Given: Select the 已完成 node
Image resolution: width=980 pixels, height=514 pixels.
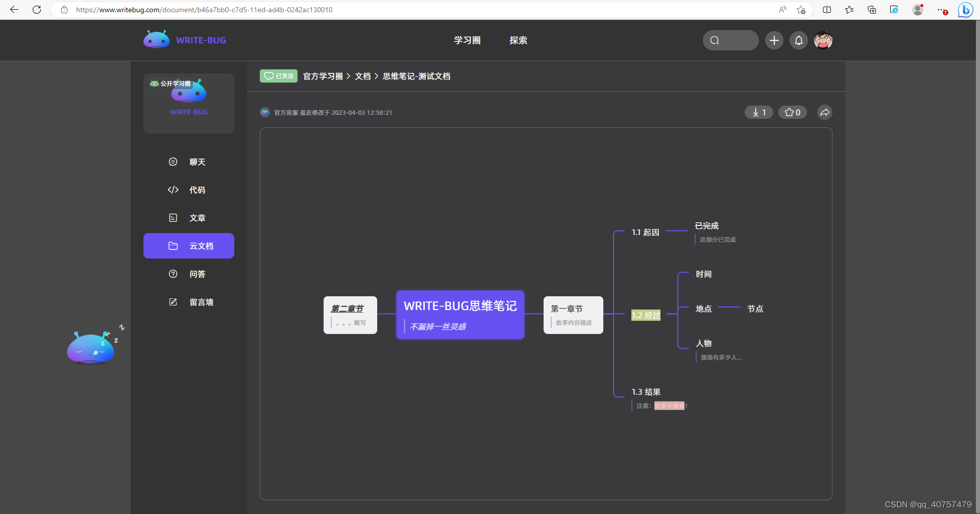Looking at the screenshot, I should point(707,225).
